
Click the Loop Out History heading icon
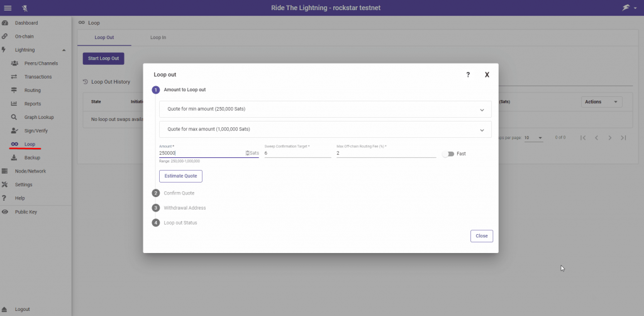86,82
